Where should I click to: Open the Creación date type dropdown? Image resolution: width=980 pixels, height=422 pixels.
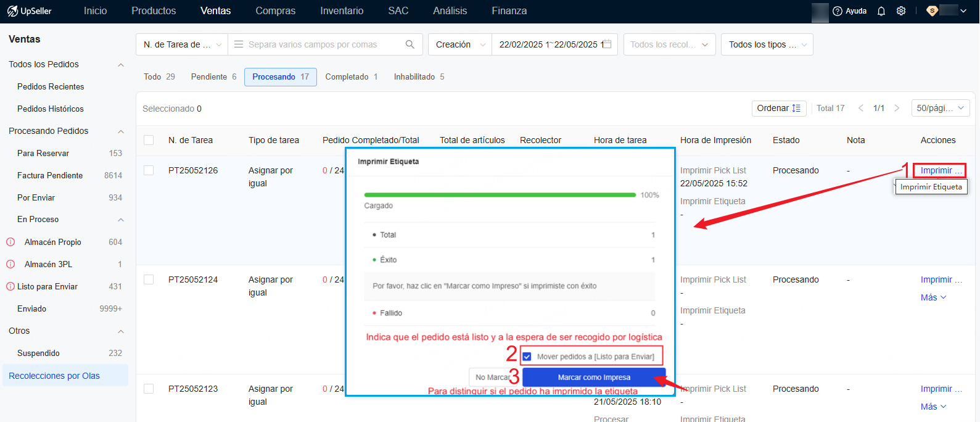[460, 44]
